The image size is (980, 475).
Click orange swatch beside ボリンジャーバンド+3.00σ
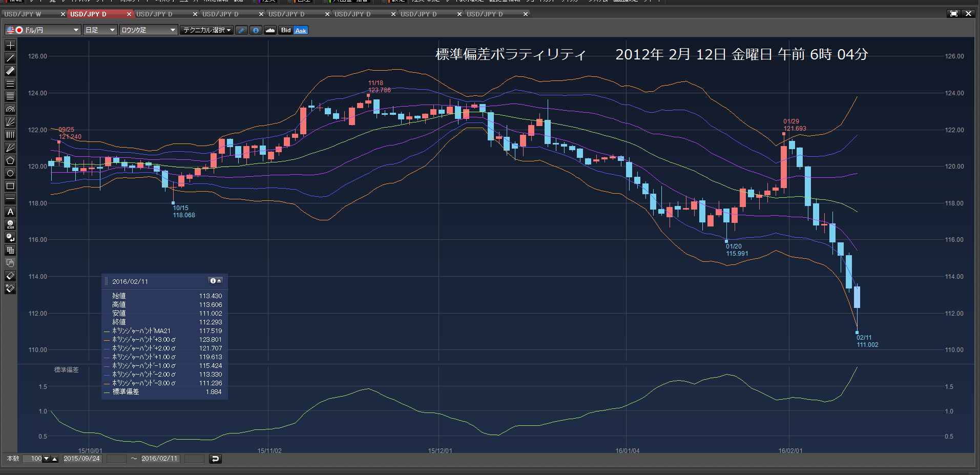107,340
